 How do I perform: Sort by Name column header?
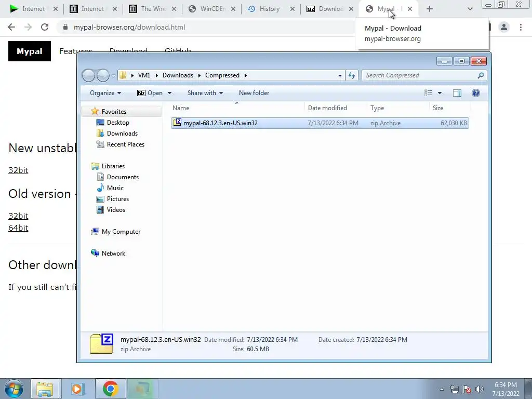tap(237, 108)
